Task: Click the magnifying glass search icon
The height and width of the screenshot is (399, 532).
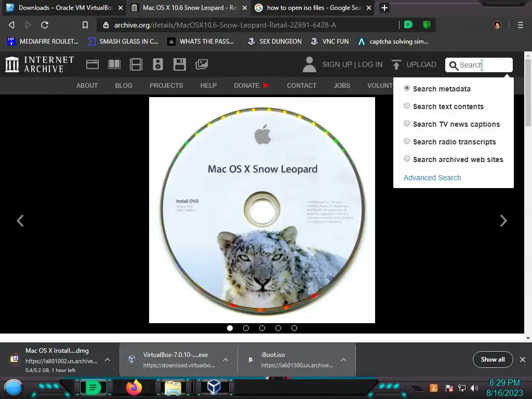Action: (x=454, y=65)
